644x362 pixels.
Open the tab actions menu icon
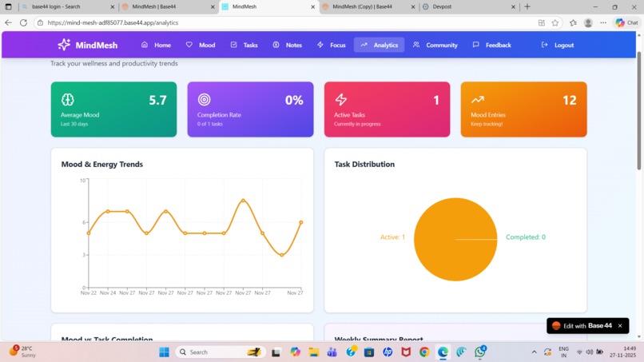pyautogui.click(x=8, y=6)
